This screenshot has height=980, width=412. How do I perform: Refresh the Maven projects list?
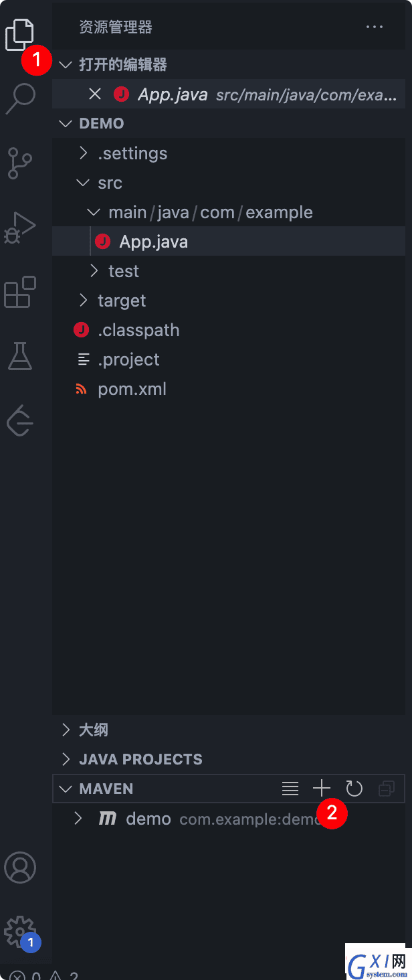354,789
